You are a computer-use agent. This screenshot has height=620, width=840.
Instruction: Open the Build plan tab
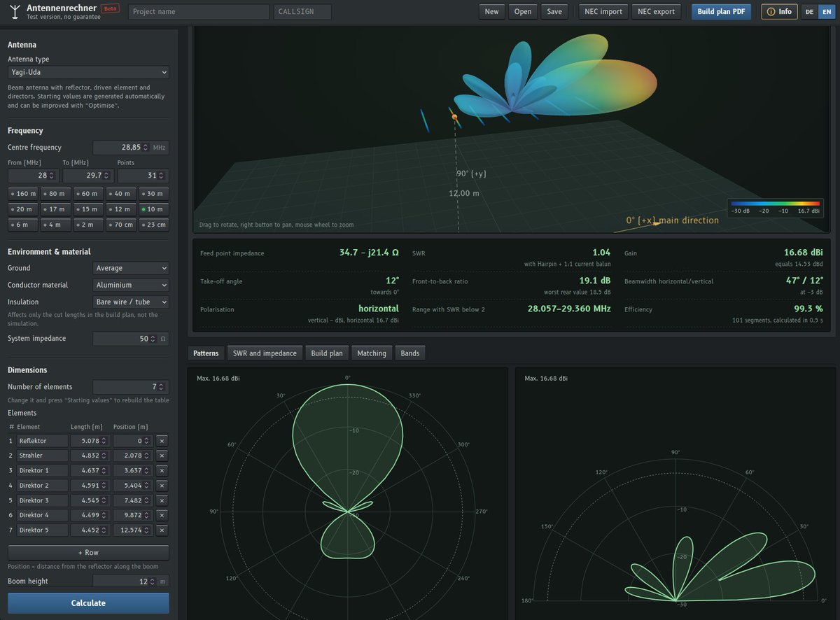tap(327, 353)
